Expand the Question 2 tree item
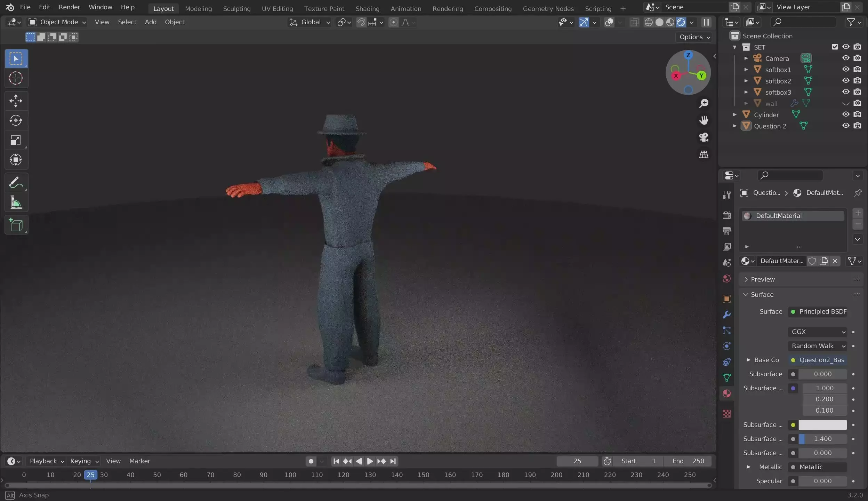 click(734, 126)
